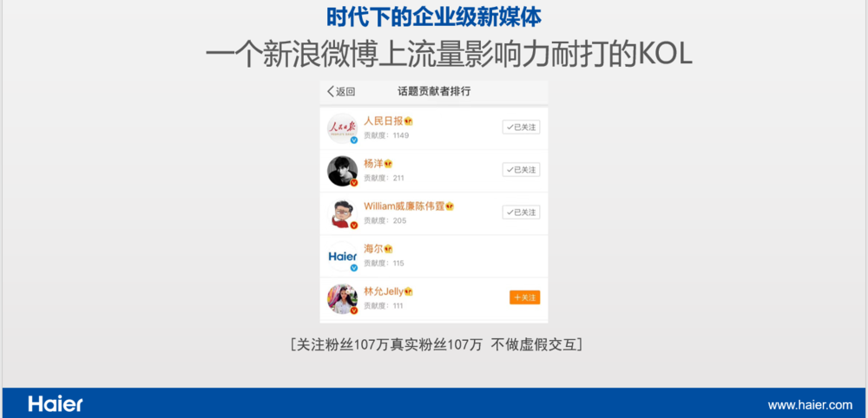Click the 海尔 username link
Viewport: 868px width, 418px height.
373,249
